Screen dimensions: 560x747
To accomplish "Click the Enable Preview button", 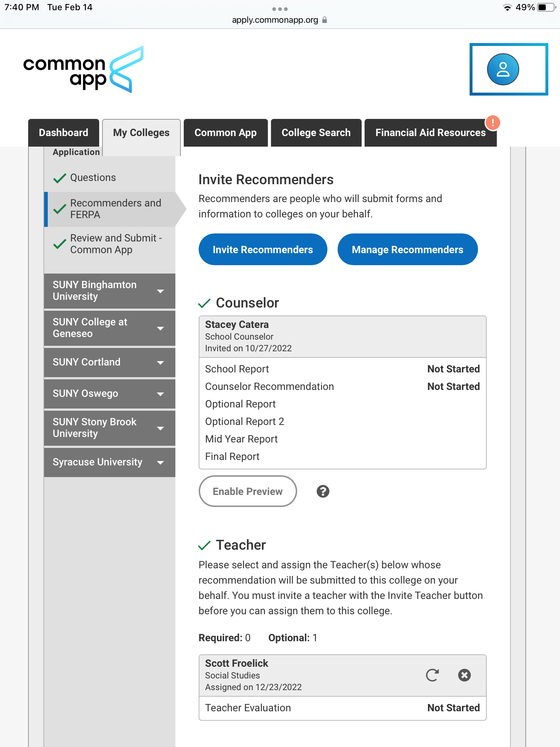I will click(248, 491).
